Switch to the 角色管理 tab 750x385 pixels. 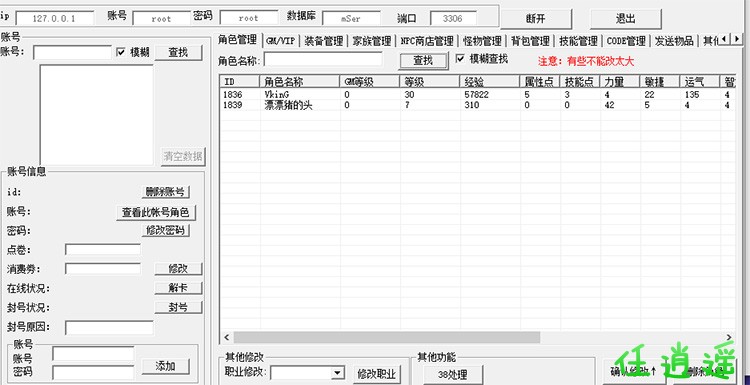(238, 40)
